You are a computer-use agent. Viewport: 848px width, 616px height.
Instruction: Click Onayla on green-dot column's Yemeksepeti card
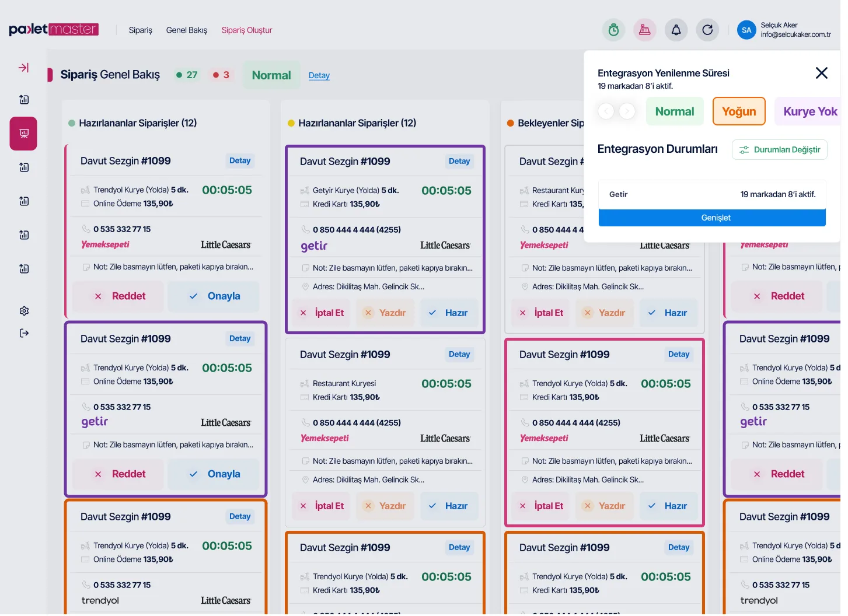click(214, 296)
